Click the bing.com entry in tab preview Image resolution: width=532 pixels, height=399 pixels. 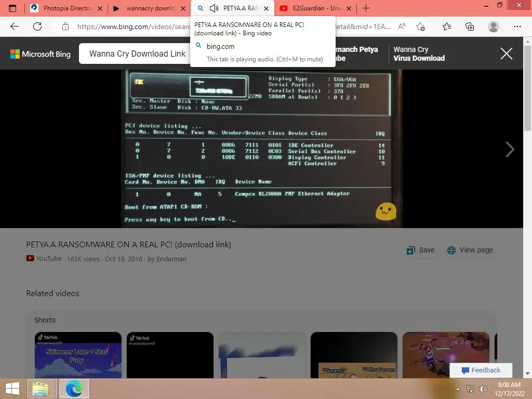coord(220,46)
